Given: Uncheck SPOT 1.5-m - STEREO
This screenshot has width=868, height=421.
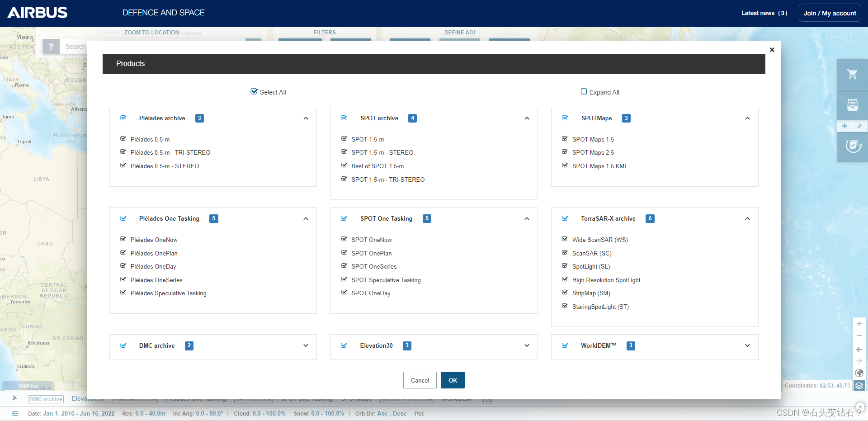Looking at the screenshot, I should coord(344,152).
